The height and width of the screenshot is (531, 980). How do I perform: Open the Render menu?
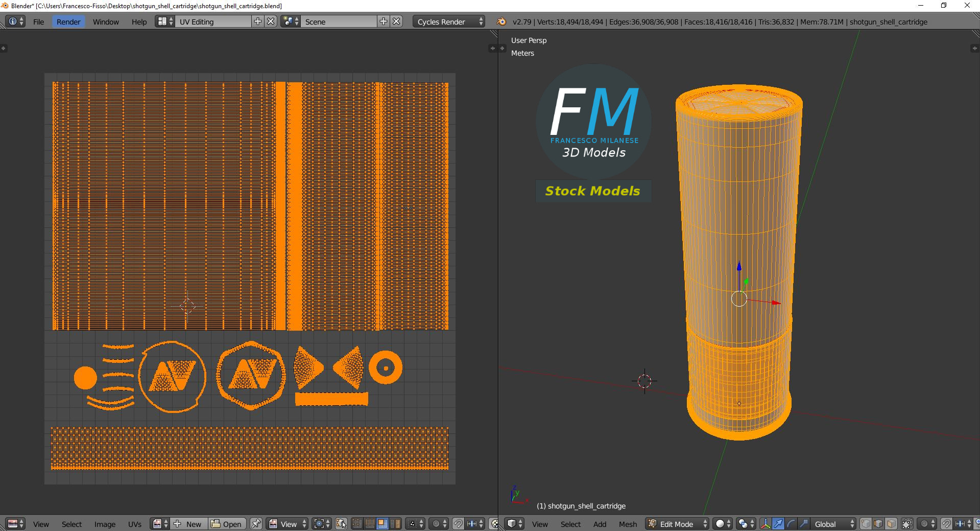pyautogui.click(x=68, y=21)
